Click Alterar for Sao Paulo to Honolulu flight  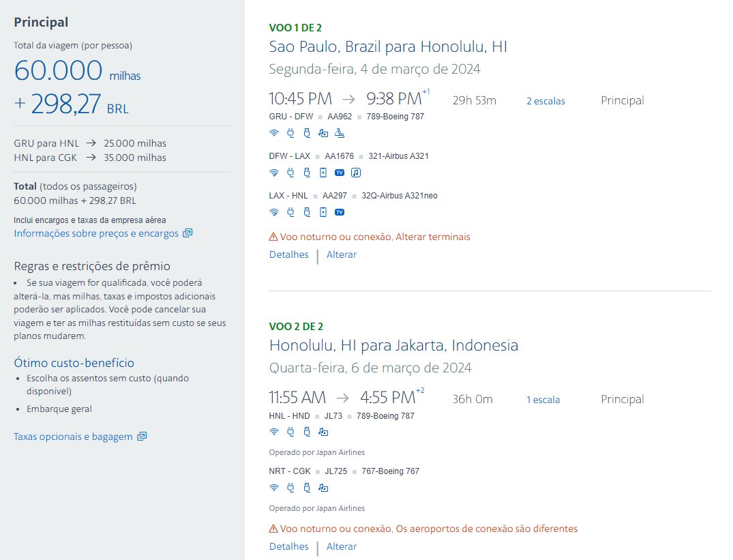tap(341, 254)
